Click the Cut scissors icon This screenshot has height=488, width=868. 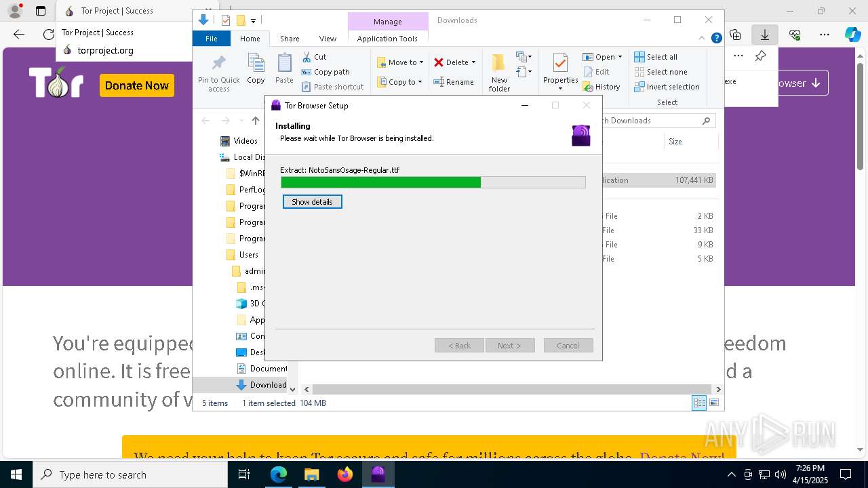(x=307, y=57)
